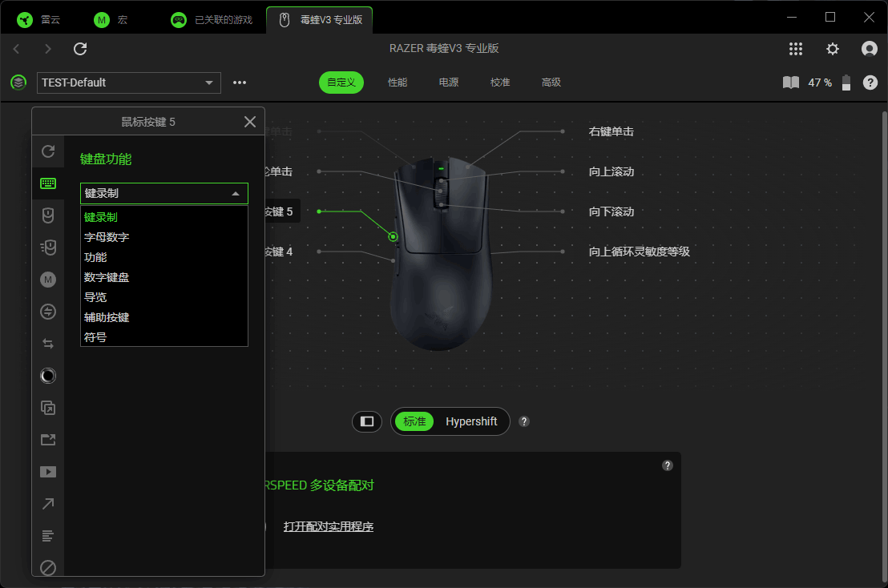888x588 pixels.
Task: Select the default reset icon in sidebar
Action: (48, 151)
